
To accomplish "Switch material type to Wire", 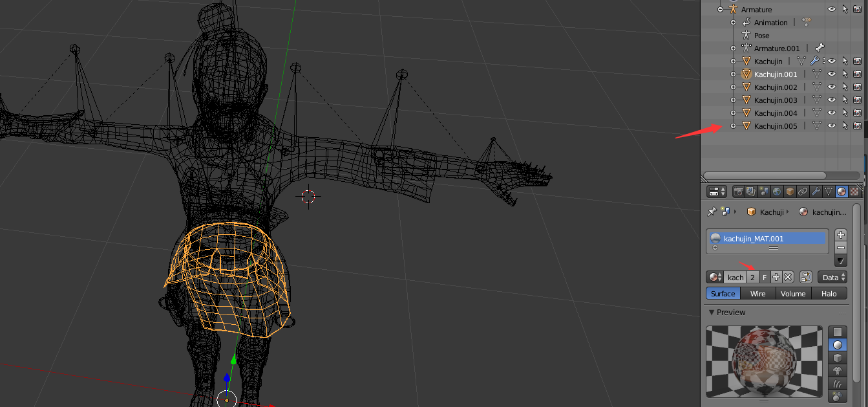I will [x=757, y=294].
